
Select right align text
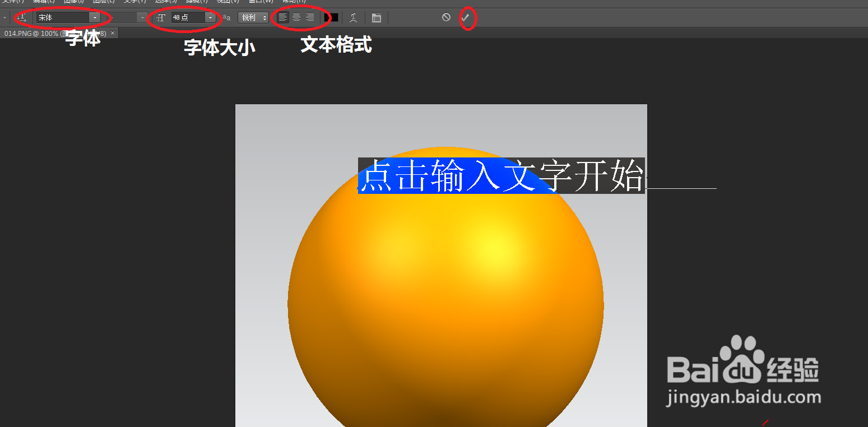click(310, 18)
